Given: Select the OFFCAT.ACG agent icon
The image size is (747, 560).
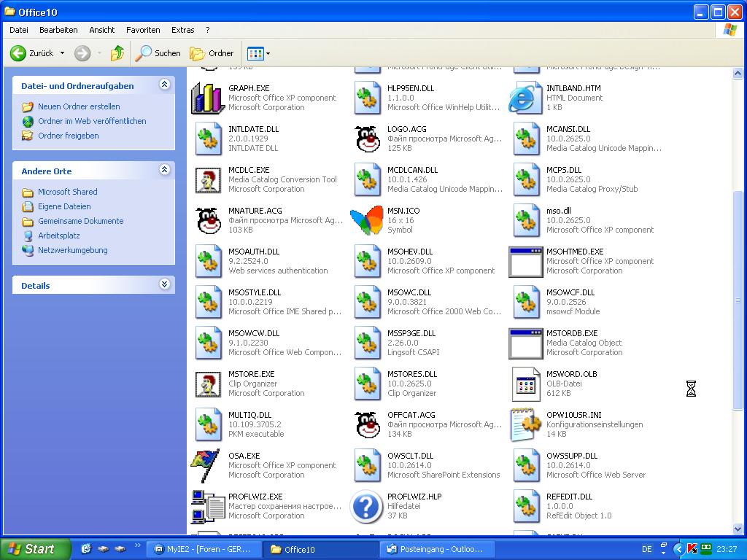Looking at the screenshot, I should click(368, 425).
